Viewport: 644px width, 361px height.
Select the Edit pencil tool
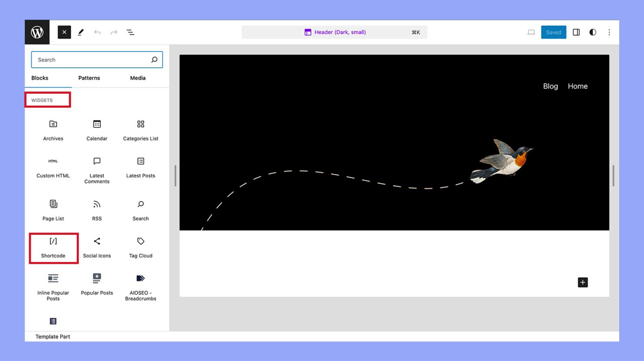tap(81, 32)
